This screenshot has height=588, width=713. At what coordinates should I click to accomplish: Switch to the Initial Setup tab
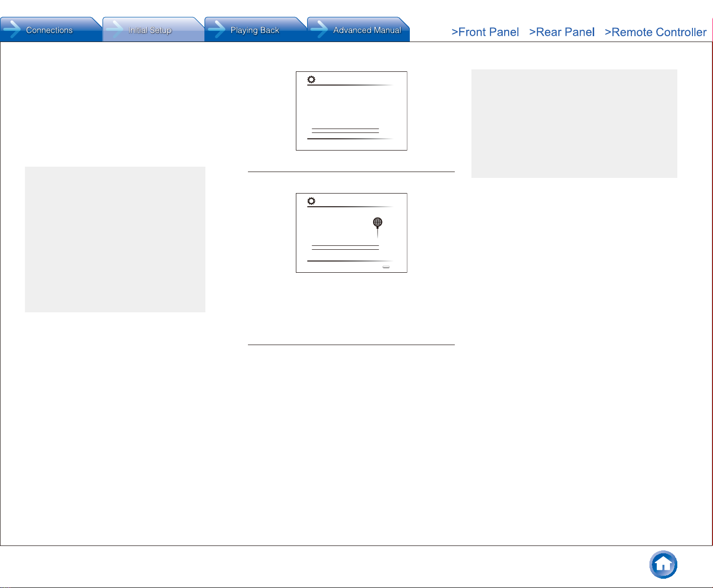(153, 29)
